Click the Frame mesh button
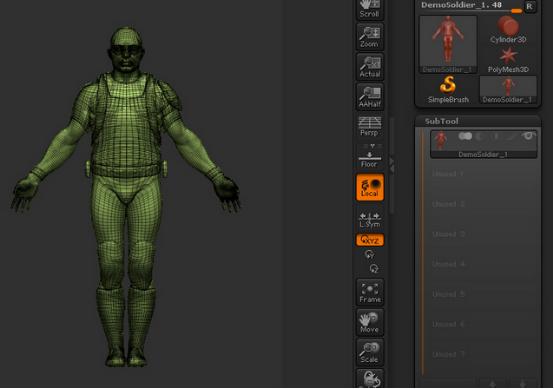 point(370,292)
